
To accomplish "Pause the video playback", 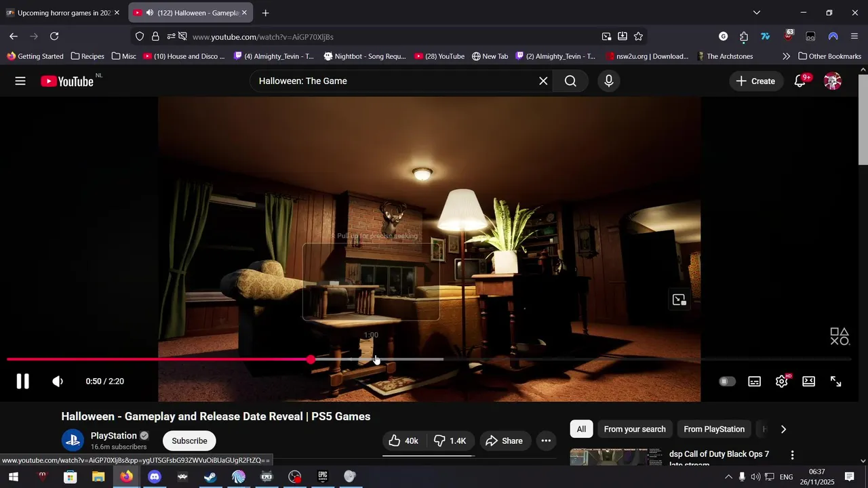I will pyautogui.click(x=22, y=381).
